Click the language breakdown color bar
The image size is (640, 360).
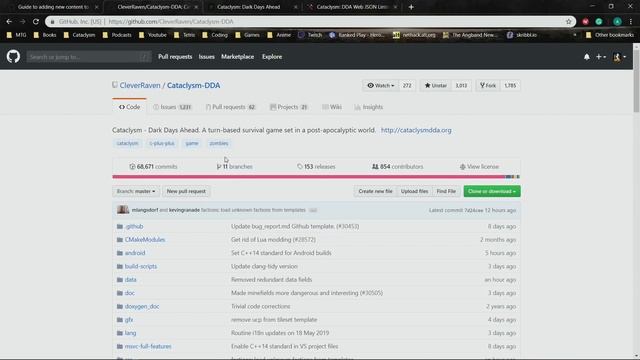316,177
